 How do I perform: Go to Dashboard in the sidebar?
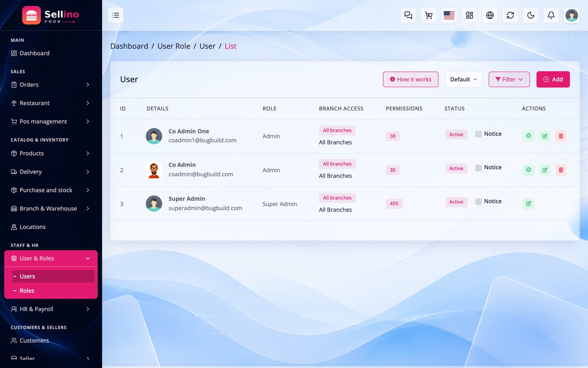(51, 53)
